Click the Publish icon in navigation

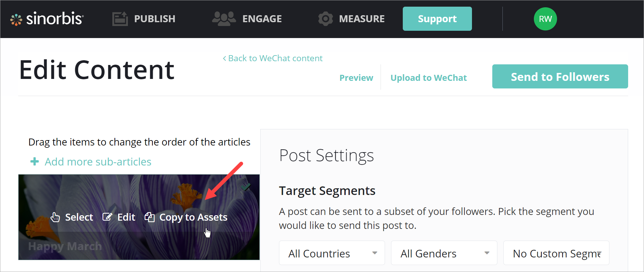coord(120,19)
